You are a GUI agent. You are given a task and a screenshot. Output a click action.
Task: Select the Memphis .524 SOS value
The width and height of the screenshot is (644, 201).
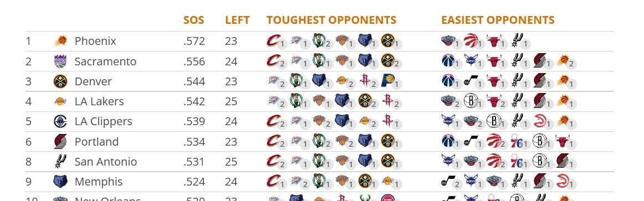[194, 182]
